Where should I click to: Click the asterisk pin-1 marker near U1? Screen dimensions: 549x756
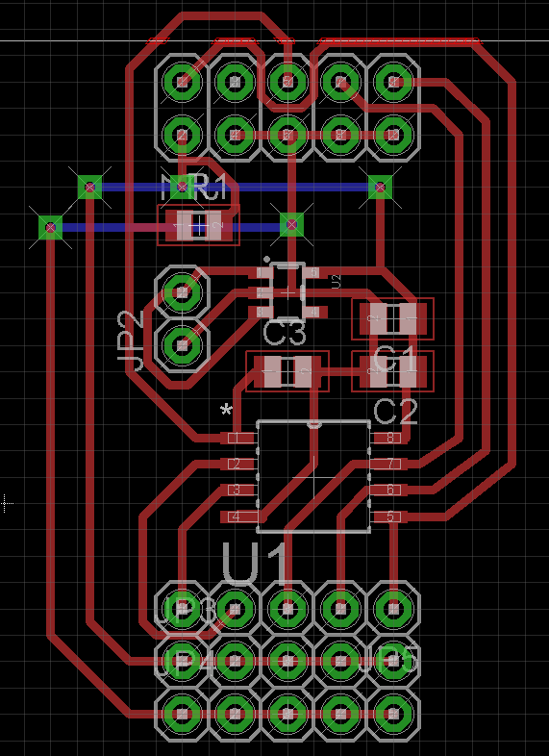pos(226,412)
